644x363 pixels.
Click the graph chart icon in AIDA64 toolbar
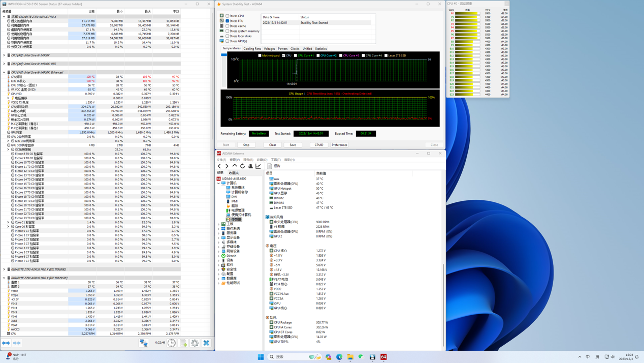pyautogui.click(x=258, y=166)
